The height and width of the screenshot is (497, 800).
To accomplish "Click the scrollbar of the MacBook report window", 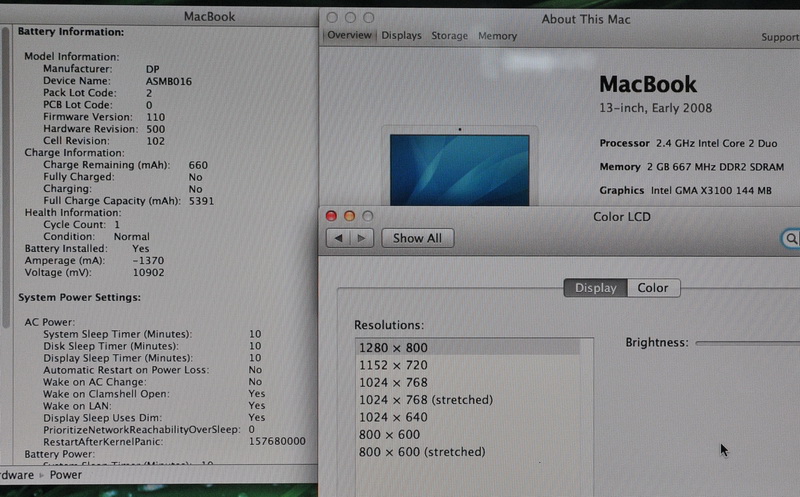I will (6, 177).
